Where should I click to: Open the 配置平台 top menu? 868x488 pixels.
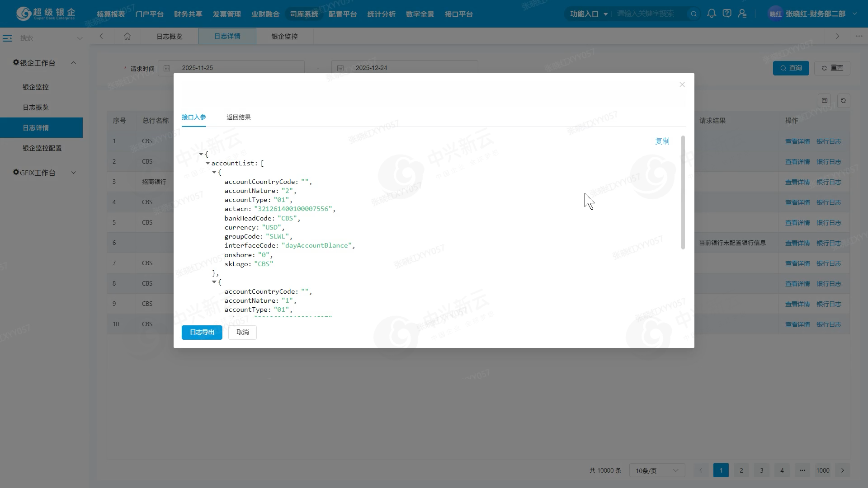[342, 14]
